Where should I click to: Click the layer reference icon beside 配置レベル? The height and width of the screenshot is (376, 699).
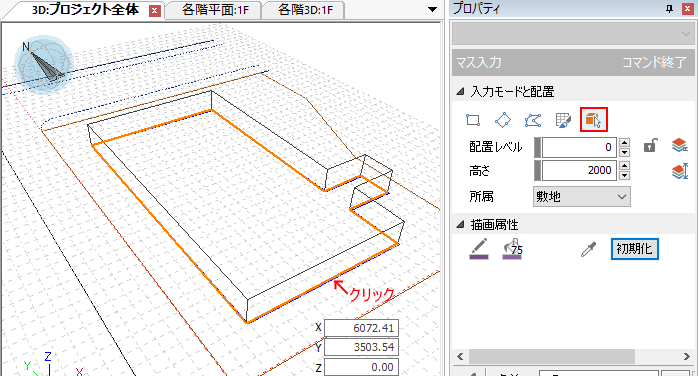[679, 145]
